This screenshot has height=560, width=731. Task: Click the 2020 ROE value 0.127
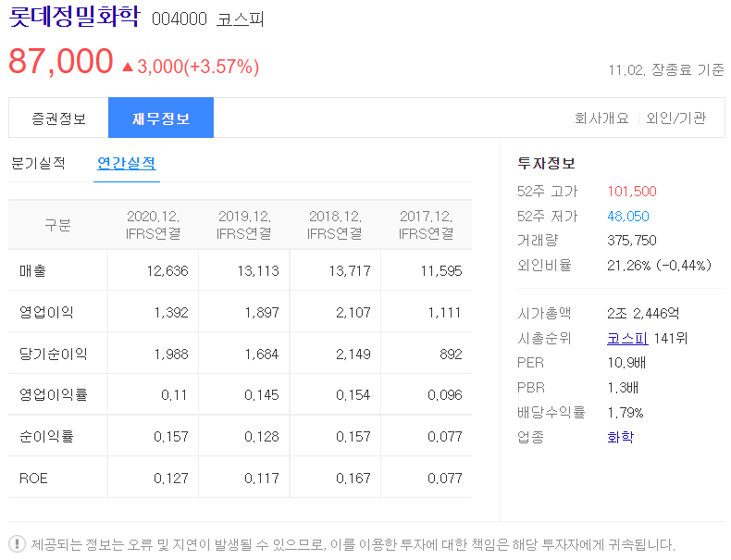tap(171, 479)
